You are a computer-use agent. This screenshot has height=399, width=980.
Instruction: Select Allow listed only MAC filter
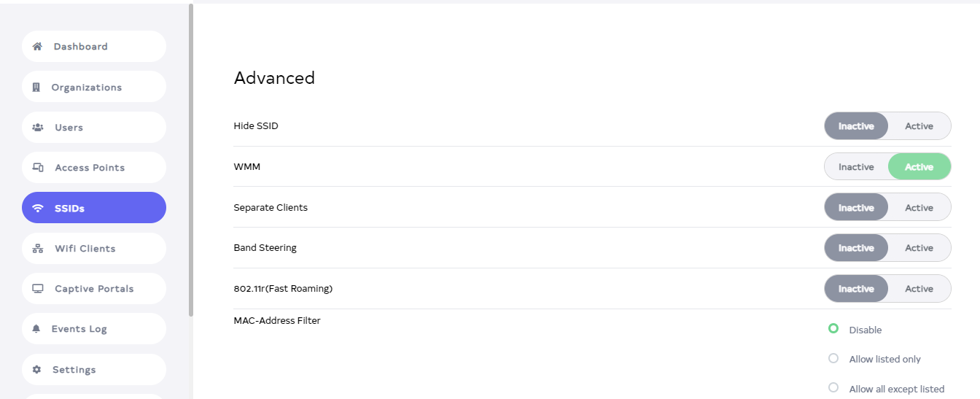pos(833,358)
